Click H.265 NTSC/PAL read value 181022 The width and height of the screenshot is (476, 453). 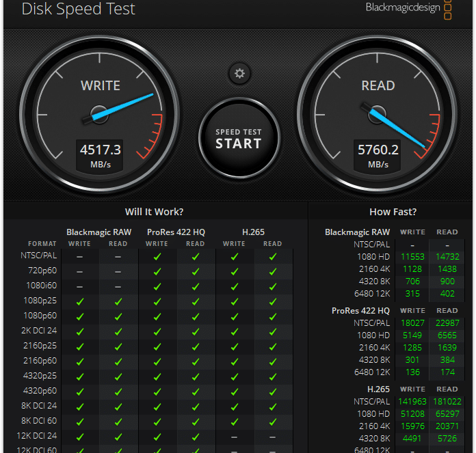pos(447,402)
